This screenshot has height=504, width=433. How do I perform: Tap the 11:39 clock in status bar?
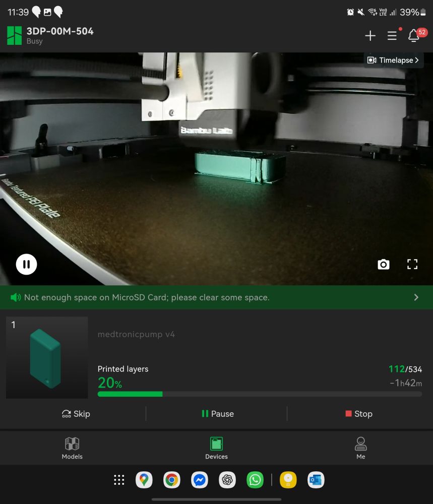point(18,12)
